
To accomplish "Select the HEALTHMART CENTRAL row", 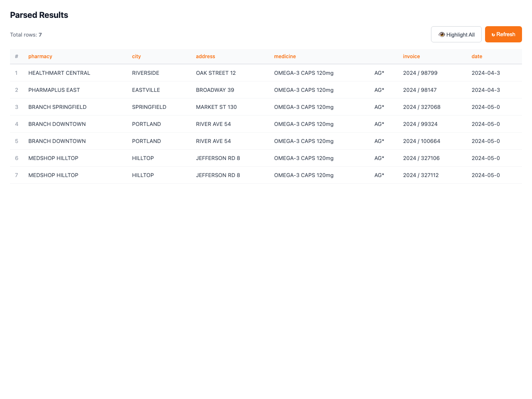I will (x=59, y=73).
